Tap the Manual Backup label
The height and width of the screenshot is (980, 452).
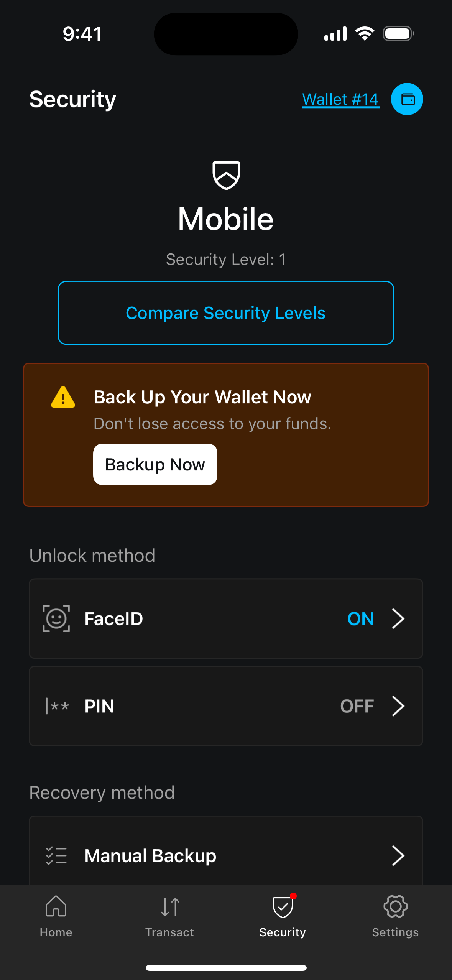pyautogui.click(x=150, y=856)
